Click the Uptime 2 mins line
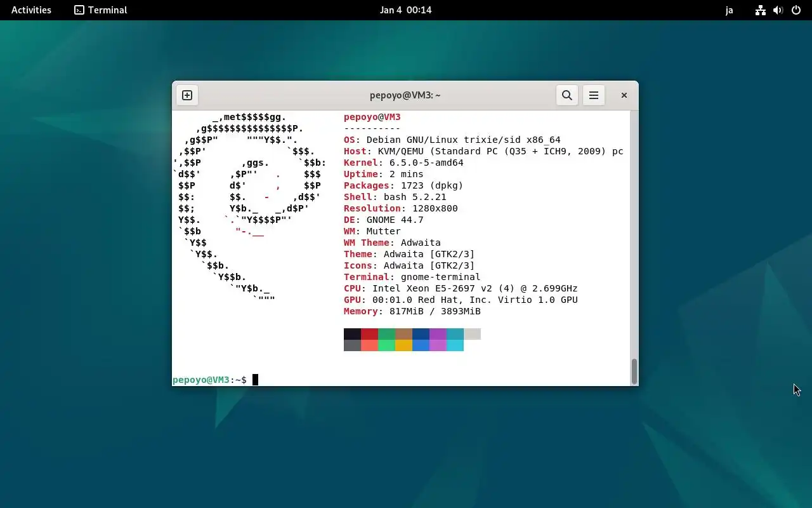The image size is (812, 508). (x=384, y=174)
